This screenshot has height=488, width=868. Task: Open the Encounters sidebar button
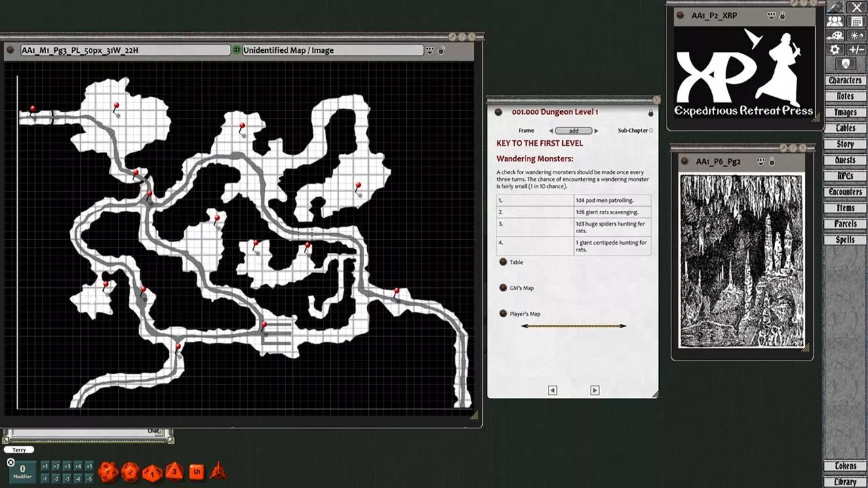(x=845, y=192)
